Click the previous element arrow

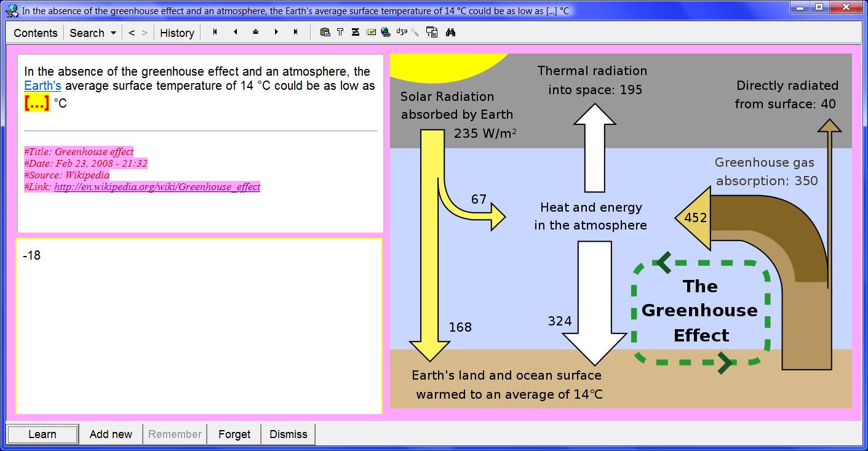[235, 32]
